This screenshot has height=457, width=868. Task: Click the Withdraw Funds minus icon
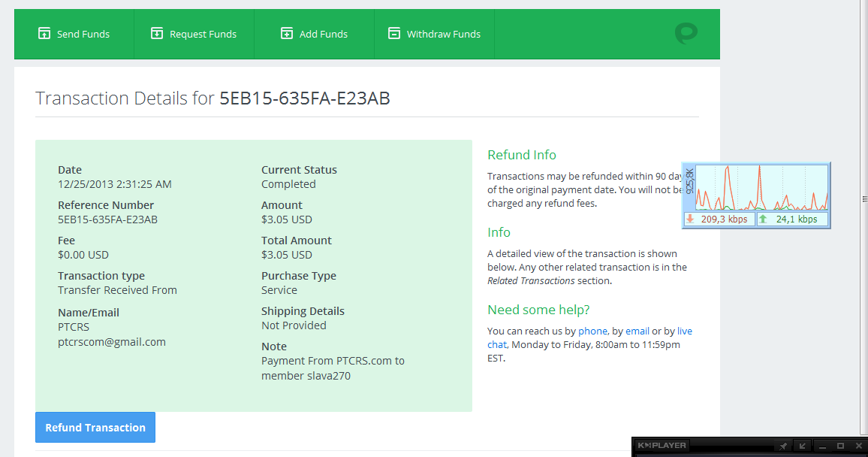[393, 33]
